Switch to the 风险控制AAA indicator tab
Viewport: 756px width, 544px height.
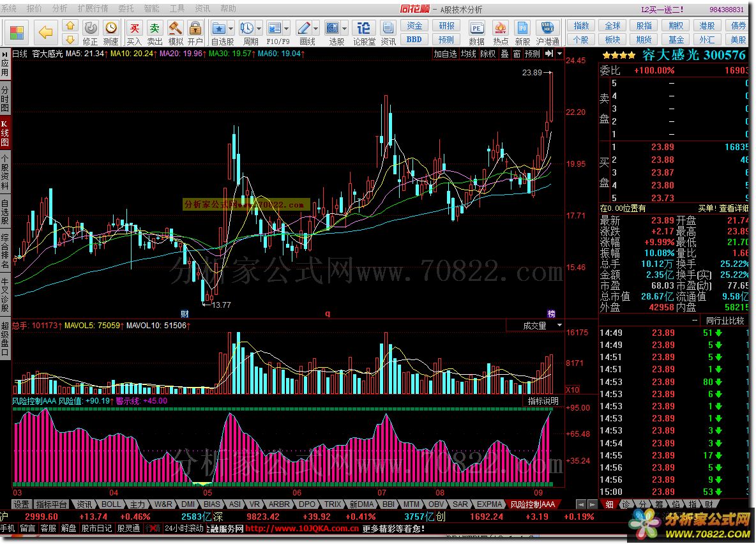533,504
